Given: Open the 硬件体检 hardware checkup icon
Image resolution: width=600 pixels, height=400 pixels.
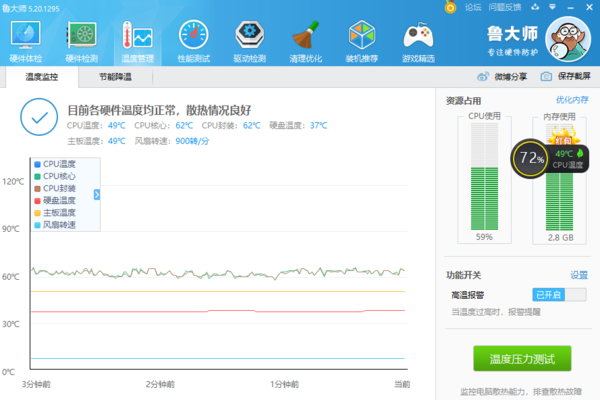Looking at the screenshot, I should 25,41.
